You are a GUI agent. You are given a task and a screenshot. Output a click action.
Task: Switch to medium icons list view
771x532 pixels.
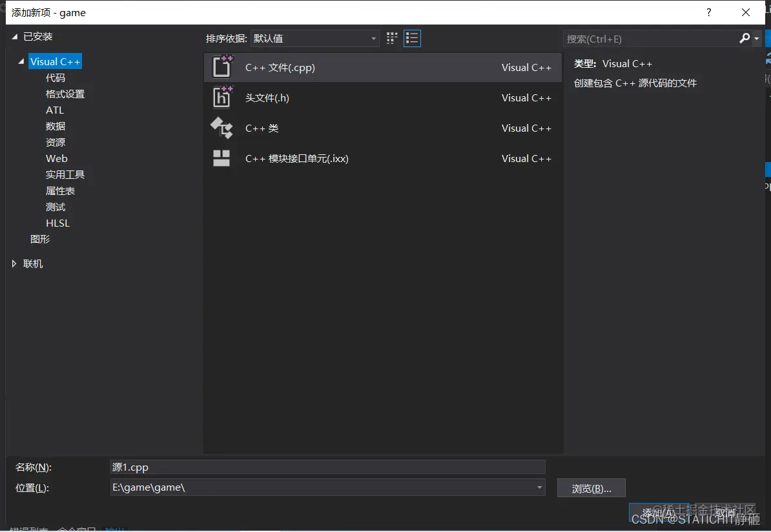[x=412, y=38]
